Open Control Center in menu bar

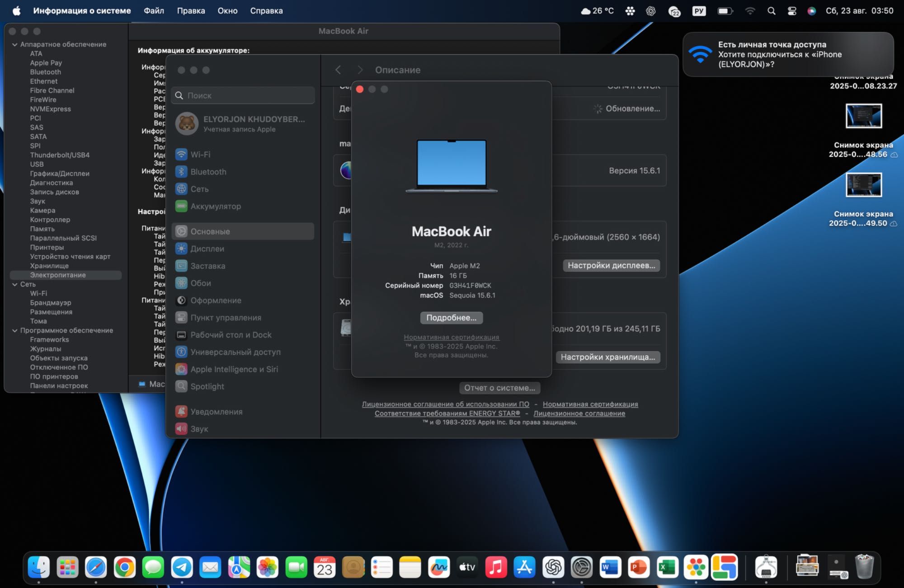click(792, 11)
